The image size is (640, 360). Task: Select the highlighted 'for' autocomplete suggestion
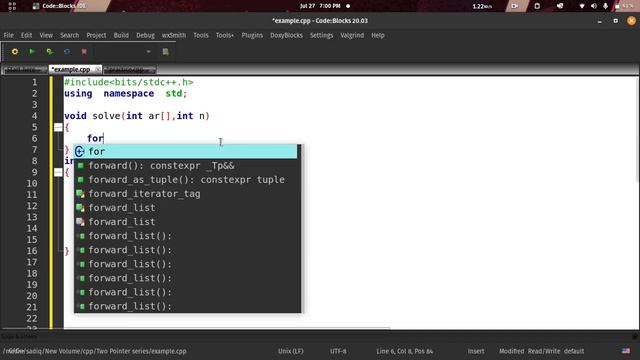pyautogui.click(x=186, y=151)
